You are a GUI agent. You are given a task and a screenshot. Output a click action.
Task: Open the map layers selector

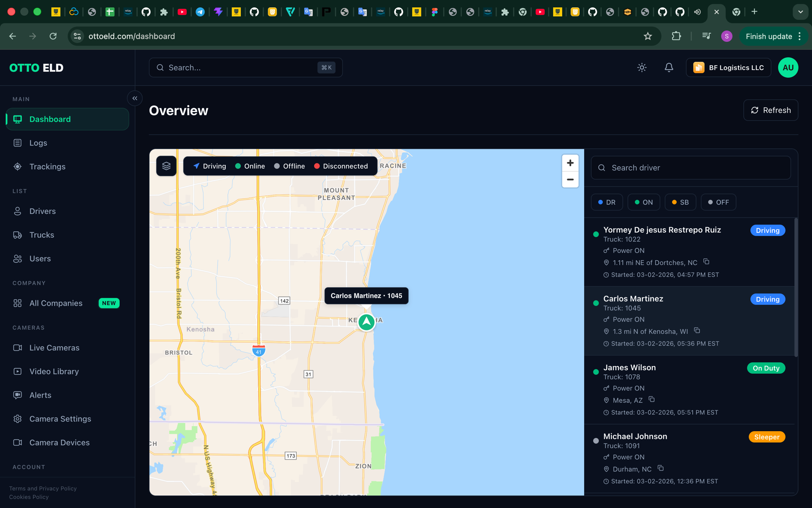point(166,166)
